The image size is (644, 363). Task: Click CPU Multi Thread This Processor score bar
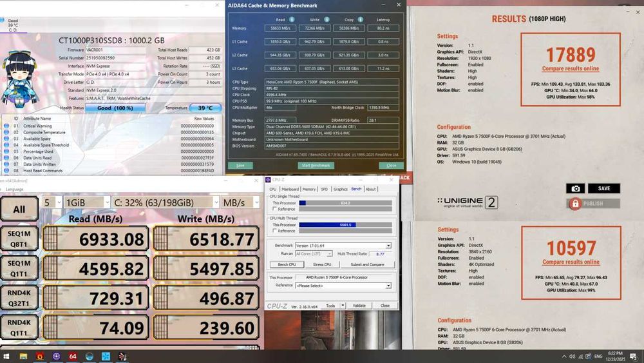(x=345, y=225)
